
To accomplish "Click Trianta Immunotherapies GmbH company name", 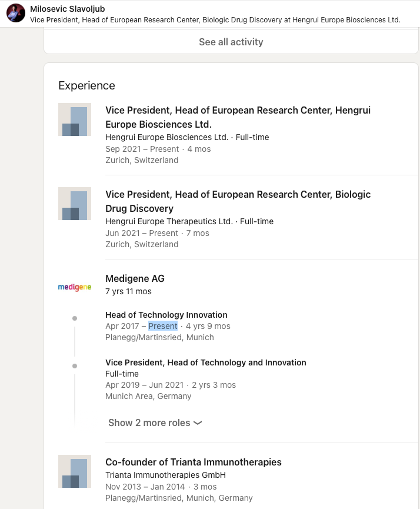I will pos(165,475).
